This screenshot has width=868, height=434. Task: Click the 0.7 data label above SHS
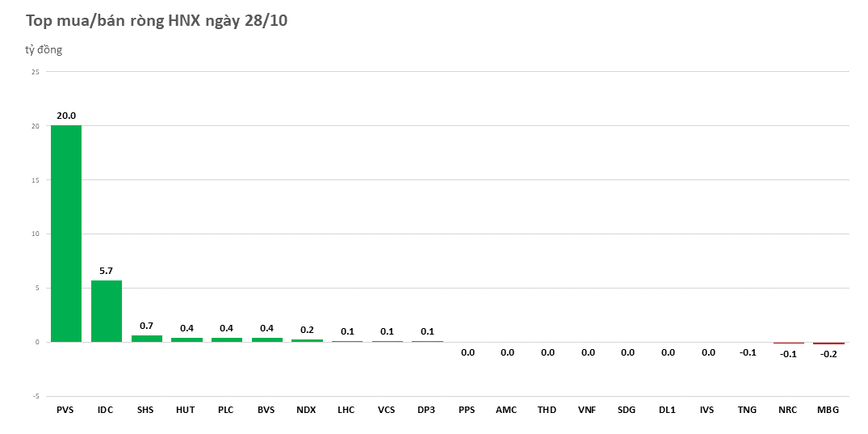pyautogui.click(x=146, y=325)
